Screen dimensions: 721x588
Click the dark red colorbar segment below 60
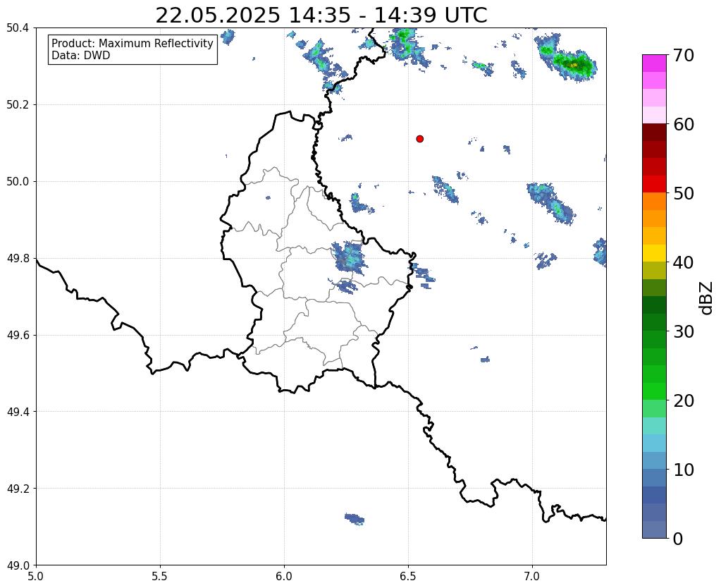(x=654, y=133)
